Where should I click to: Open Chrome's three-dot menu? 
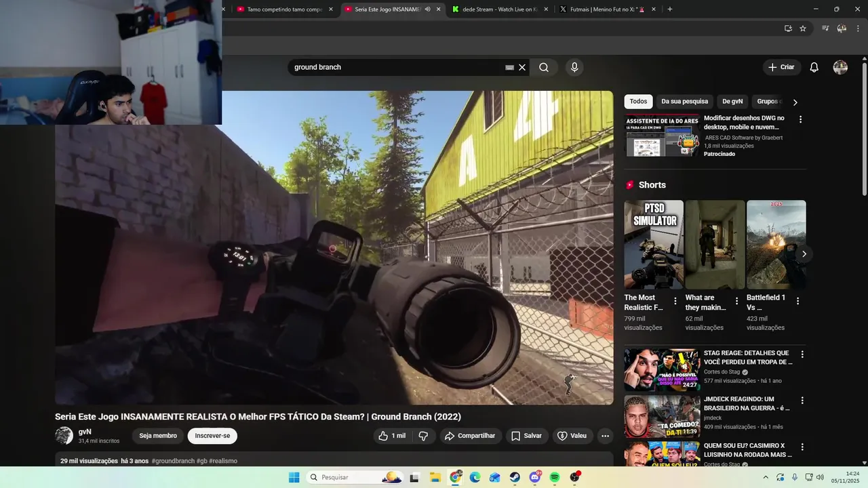point(858,28)
